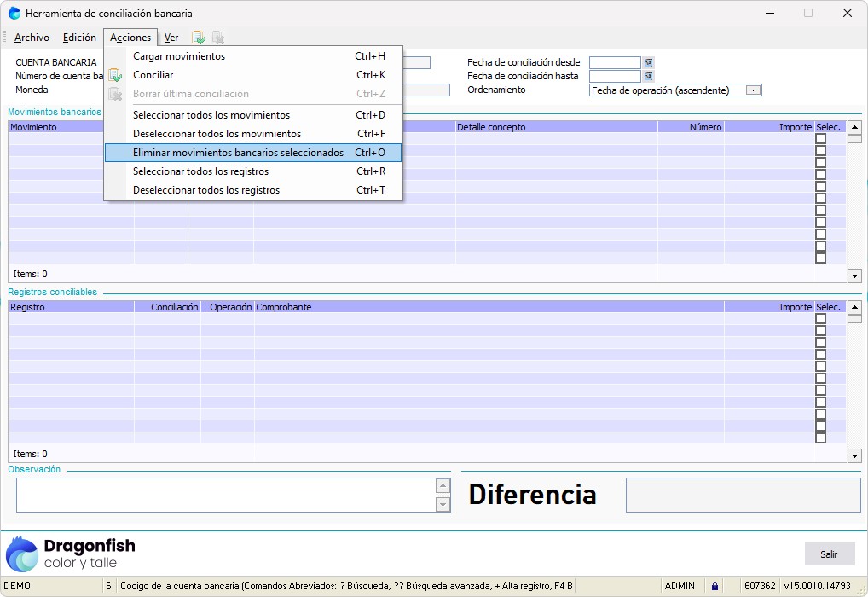The width and height of the screenshot is (868, 597).
Task: Check the Selec. header checkbox in Movimientos bancarios
Action: pos(820,139)
